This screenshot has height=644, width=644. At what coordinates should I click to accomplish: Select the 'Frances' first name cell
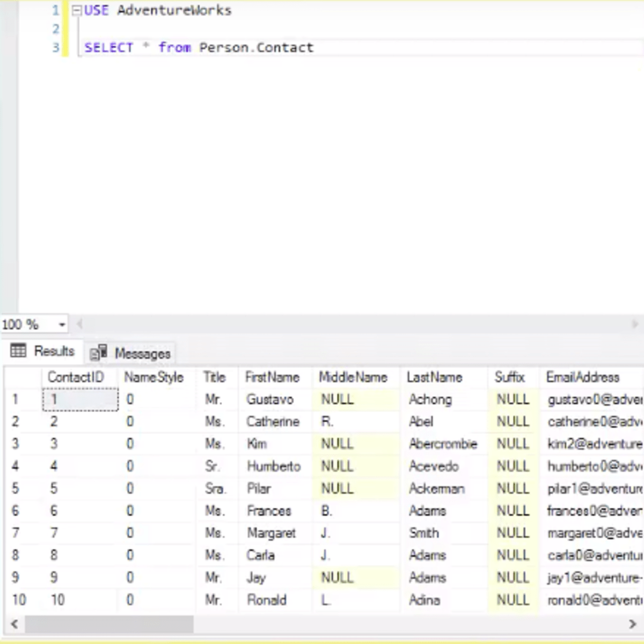[x=275, y=511]
